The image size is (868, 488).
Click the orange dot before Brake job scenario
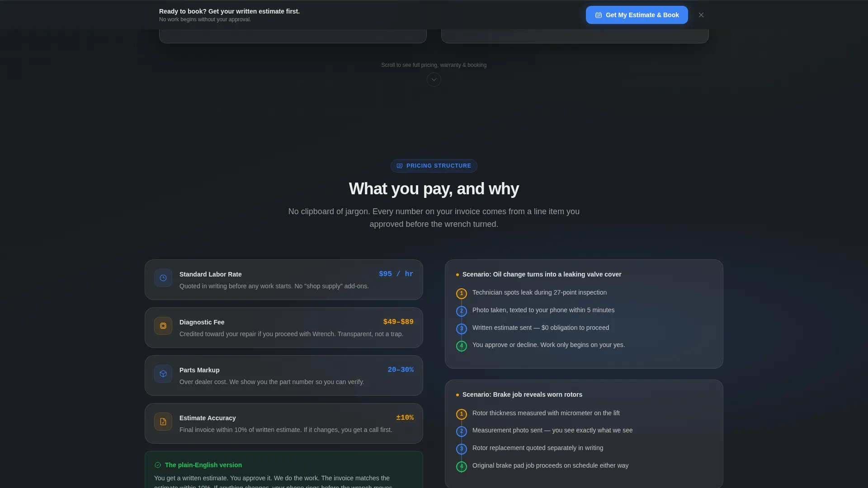[458, 395]
